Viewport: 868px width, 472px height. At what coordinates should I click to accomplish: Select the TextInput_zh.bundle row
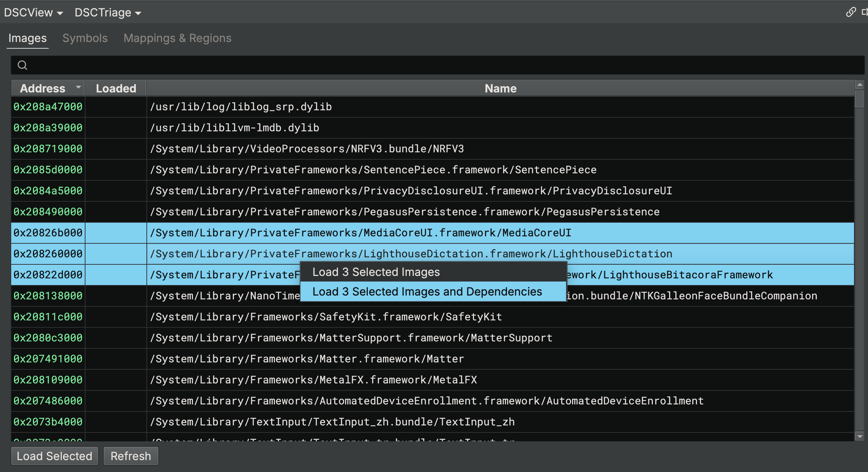433,422
